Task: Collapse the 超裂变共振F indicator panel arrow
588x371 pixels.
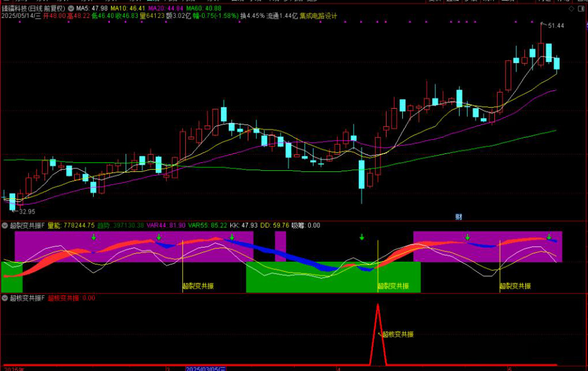Action: 5,225
